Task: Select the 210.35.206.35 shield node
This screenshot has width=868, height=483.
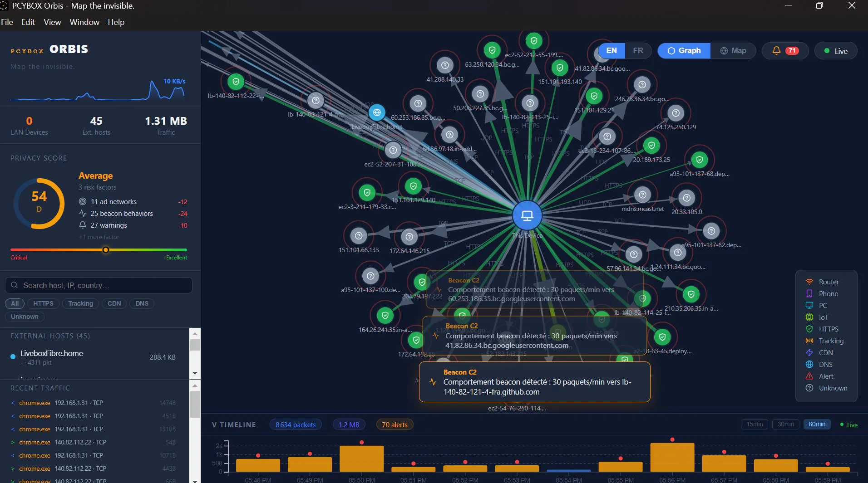Action: [x=691, y=294]
